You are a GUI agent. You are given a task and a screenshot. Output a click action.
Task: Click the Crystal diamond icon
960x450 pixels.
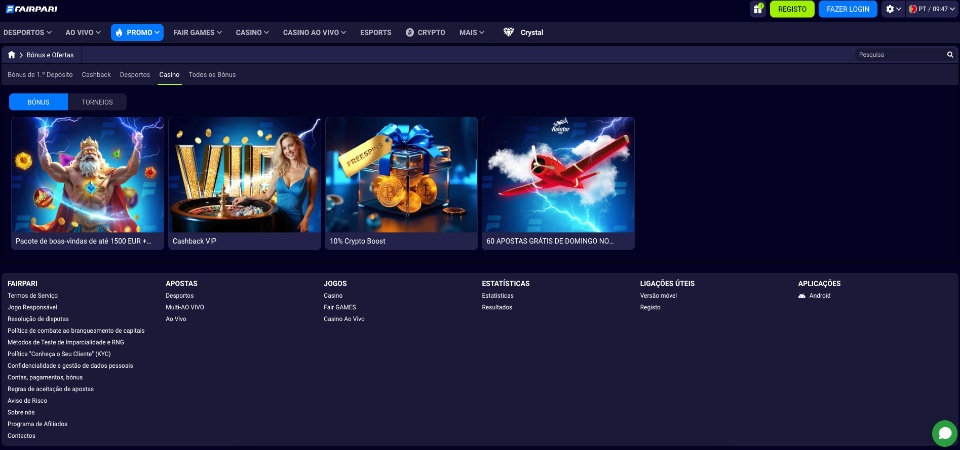pos(509,32)
